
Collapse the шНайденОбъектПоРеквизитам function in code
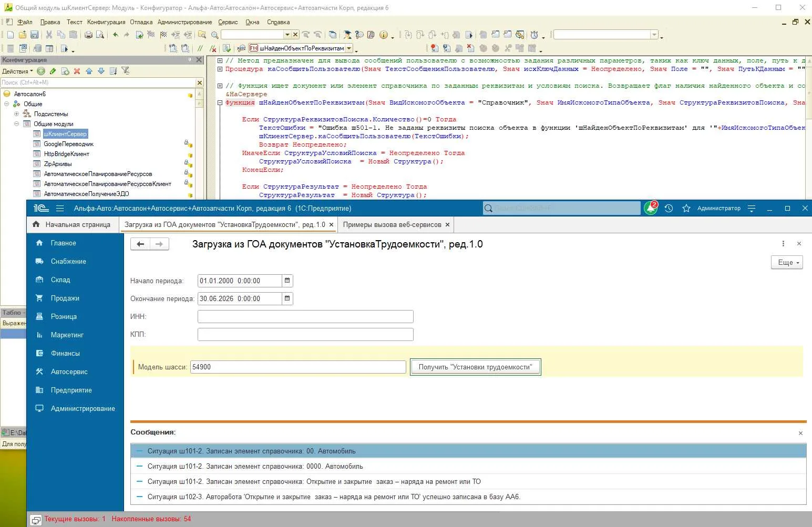pyautogui.click(x=220, y=102)
